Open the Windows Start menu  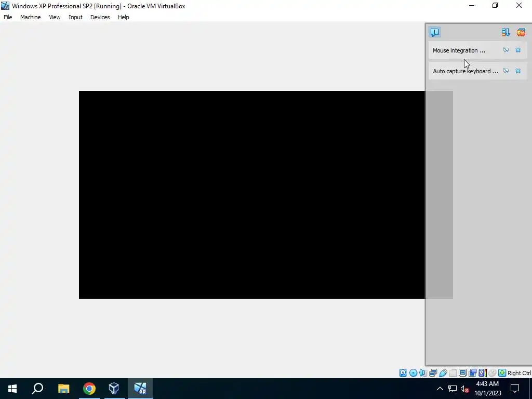12,389
